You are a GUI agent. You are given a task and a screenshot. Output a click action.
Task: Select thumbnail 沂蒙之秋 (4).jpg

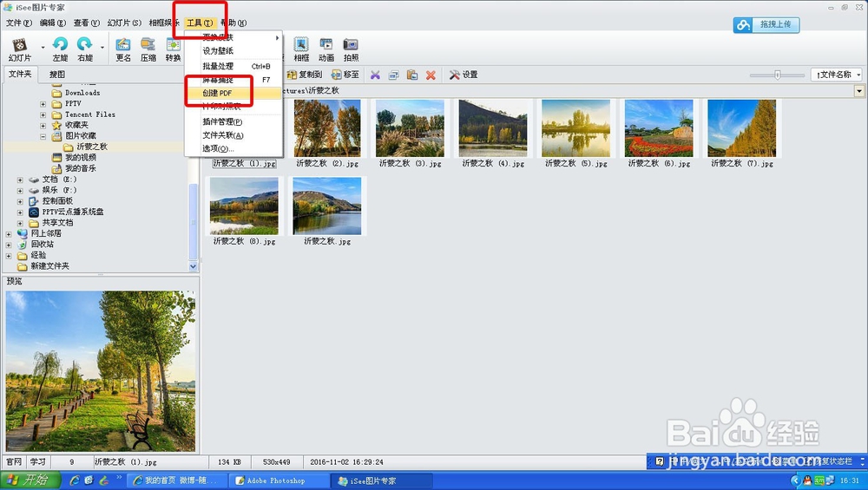point(493,134)
